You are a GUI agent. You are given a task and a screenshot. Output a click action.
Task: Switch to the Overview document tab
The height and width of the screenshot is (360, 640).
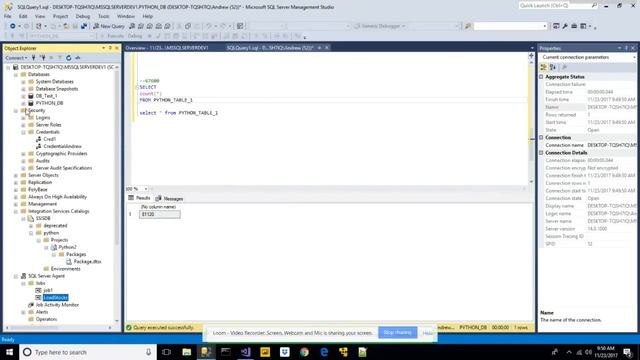click(167, 48)
